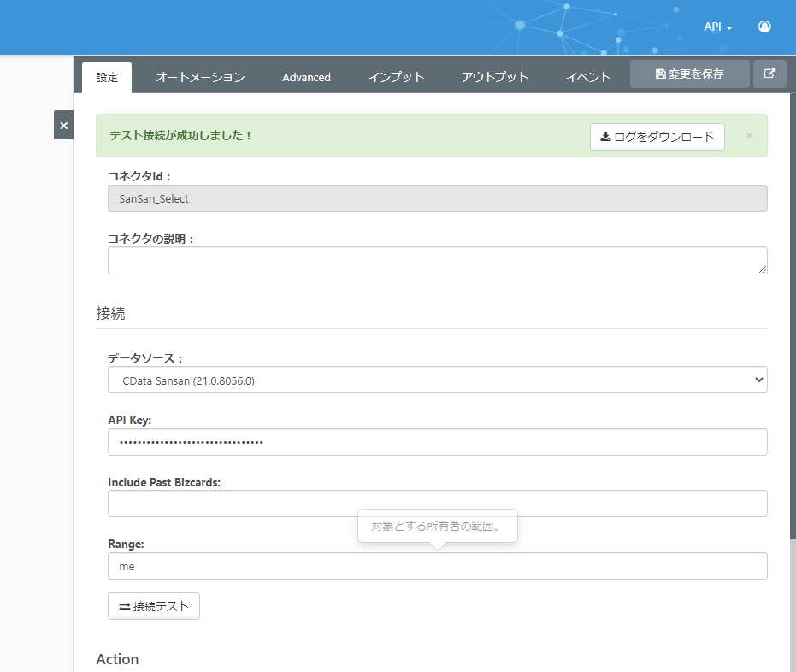796x672 pixels.
Task: Click the 接続 section heading
Action: (x=110, y=313)
